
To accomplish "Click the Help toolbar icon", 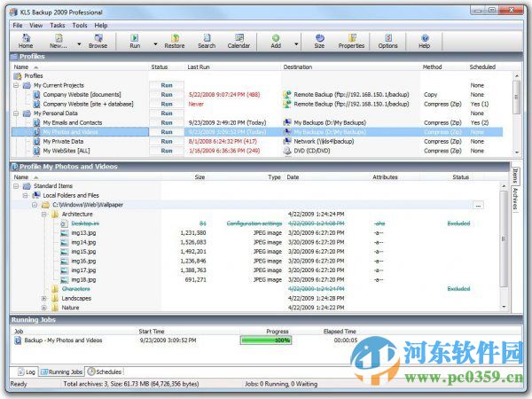I will [424, 41].
